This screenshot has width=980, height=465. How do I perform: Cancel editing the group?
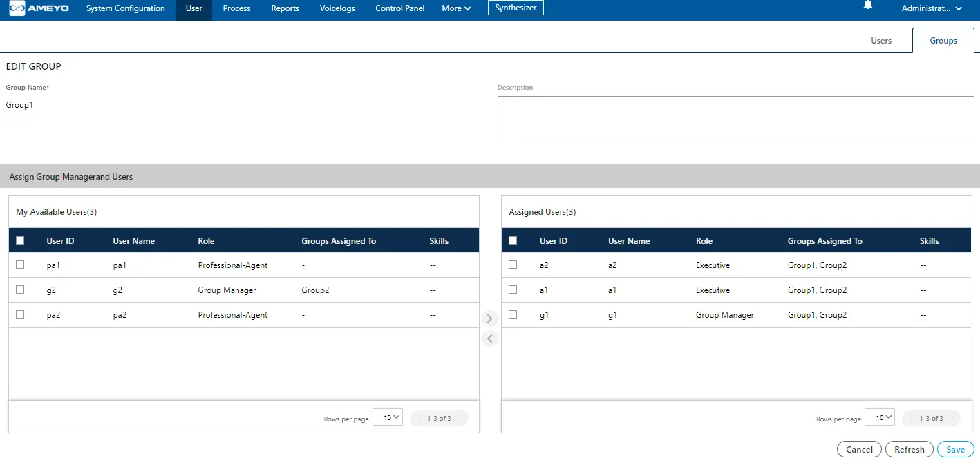859,449
